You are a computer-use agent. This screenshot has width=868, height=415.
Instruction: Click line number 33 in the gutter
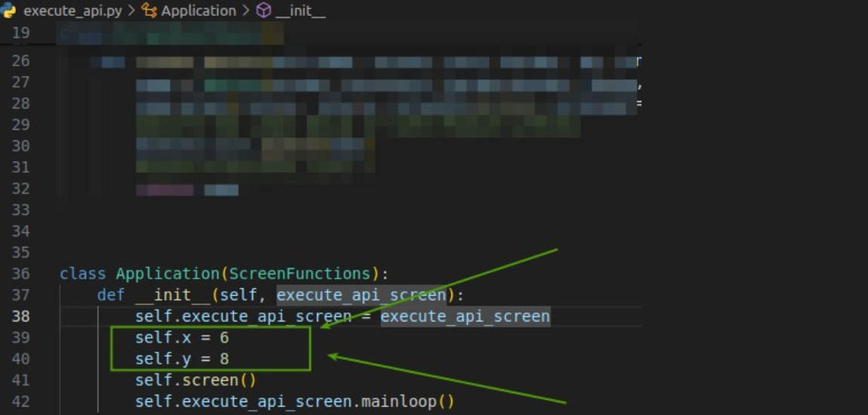click(x=20, y=209)
